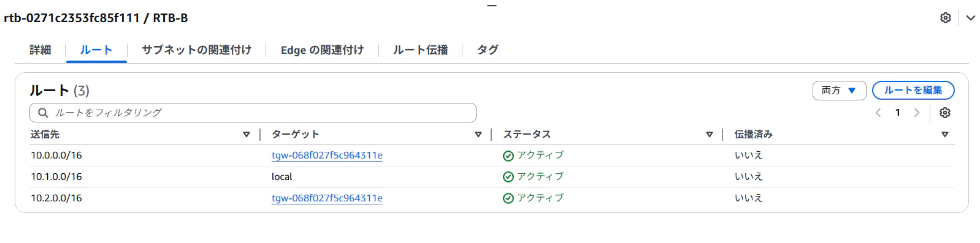Click the search magnifier icon in filter
Screen dimensions: 980x243
pyautogui.click(x=43, y=113)
